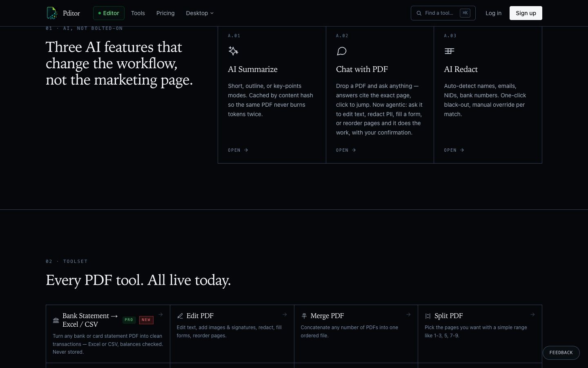
Task: Click the Log in link
Action: point(493,13)
